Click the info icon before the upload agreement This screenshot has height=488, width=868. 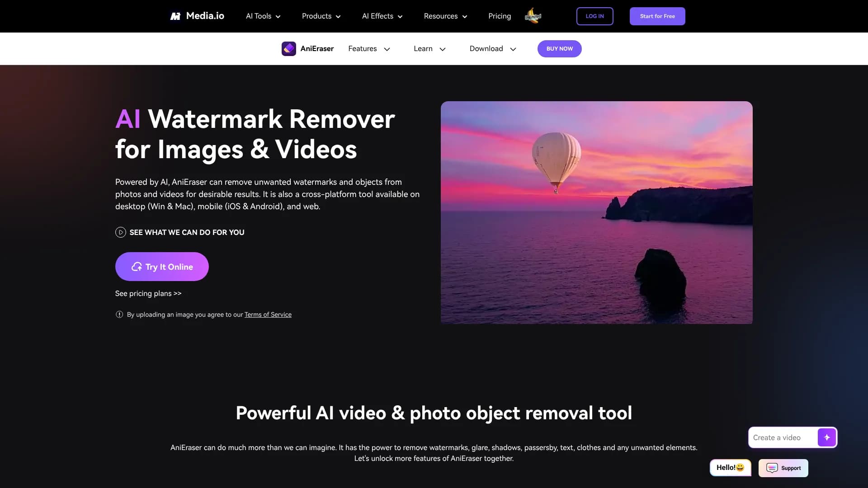119,314
